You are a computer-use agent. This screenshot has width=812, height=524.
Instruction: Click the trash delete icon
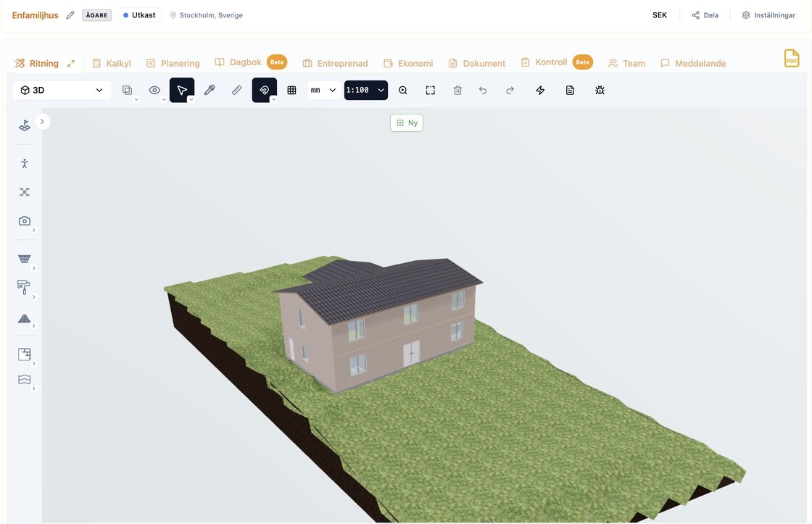click(457, 90)
